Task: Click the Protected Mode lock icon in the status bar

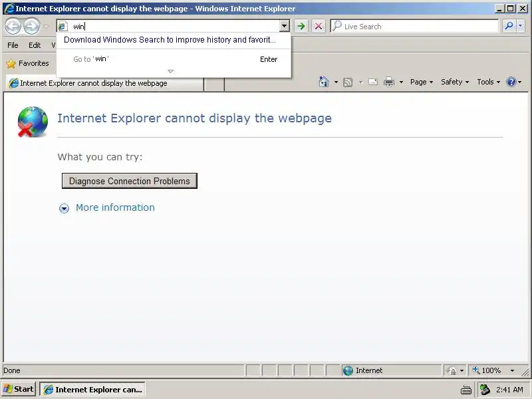Action: click(x=452, y=370)
